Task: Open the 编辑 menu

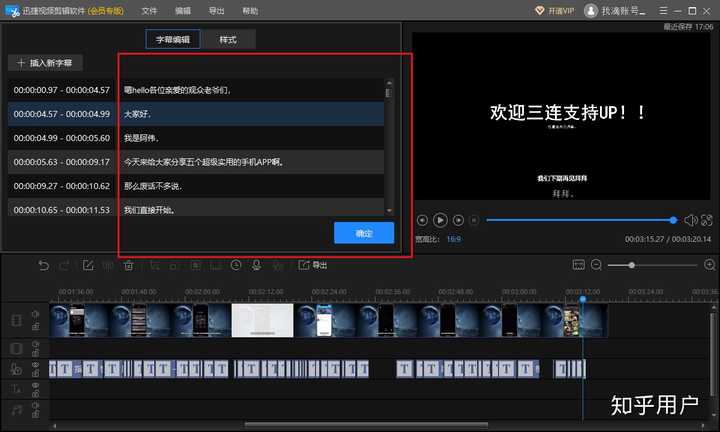Action: click(183, 11)
